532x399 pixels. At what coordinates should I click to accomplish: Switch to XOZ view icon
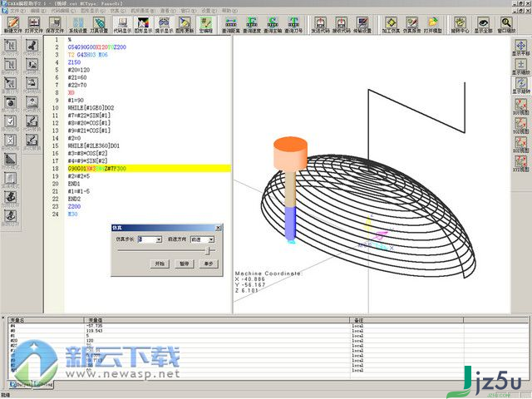tap(521, 145)
